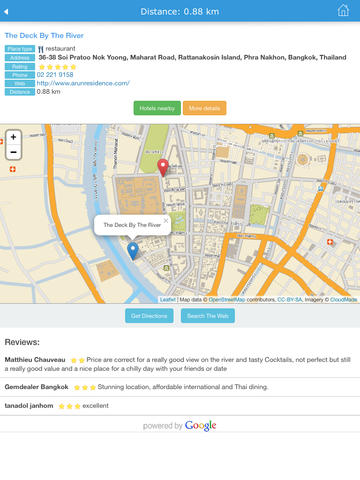Zoom out with the map minus button
The height and width of the screenshot is (480, 360).
[14, 152]
